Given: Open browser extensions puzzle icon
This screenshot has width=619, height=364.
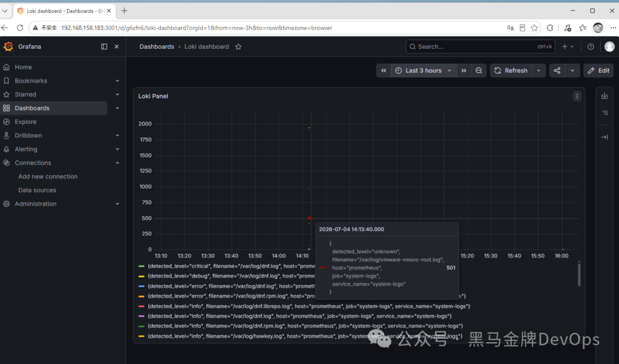Looking at the screenshot, I should tap(550, 28).
